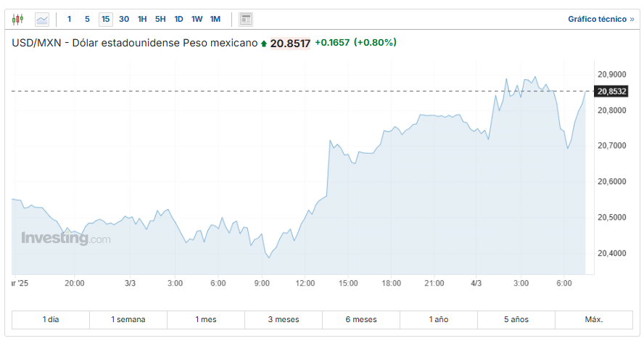Set interval to 5 minutes
Screen dimensions: 644x341
(87, 20)
